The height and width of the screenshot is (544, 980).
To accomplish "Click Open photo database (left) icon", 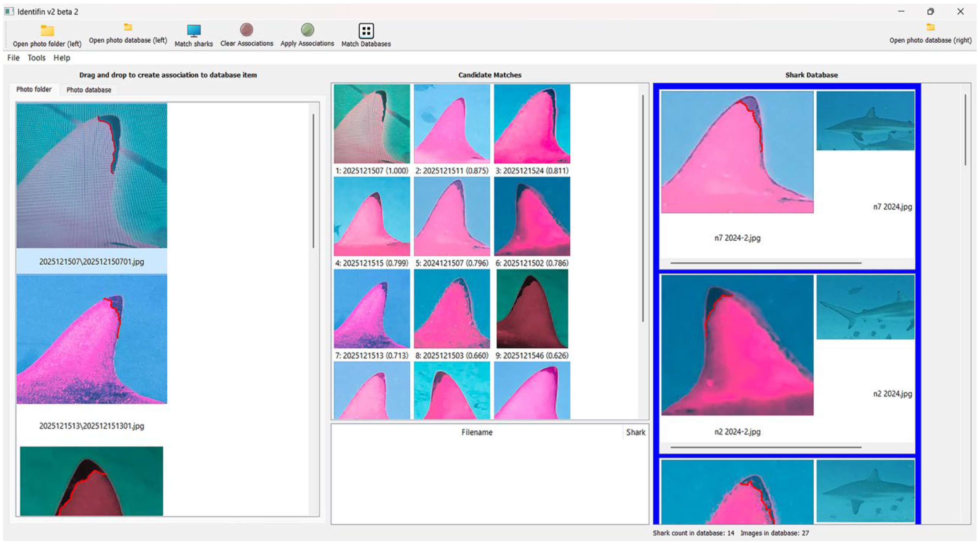I will click(128, 27).
